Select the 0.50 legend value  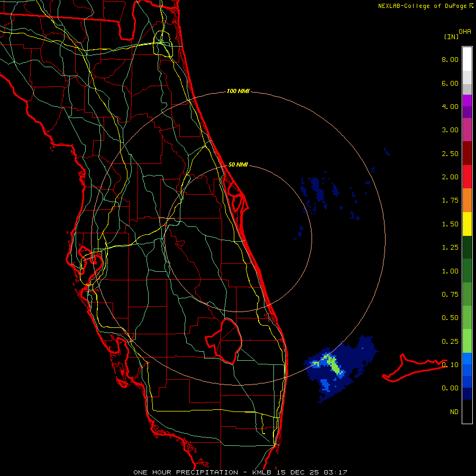tap(450, 318)
